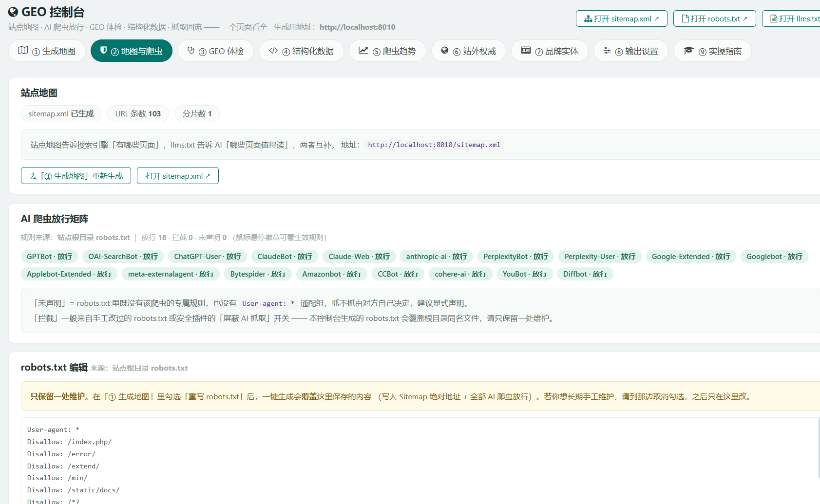Viewport: 820px width, 504px height.
Task: Click the sitemap URL http://localhost:8010/sitemap.xml
Action: click(434, 145)
